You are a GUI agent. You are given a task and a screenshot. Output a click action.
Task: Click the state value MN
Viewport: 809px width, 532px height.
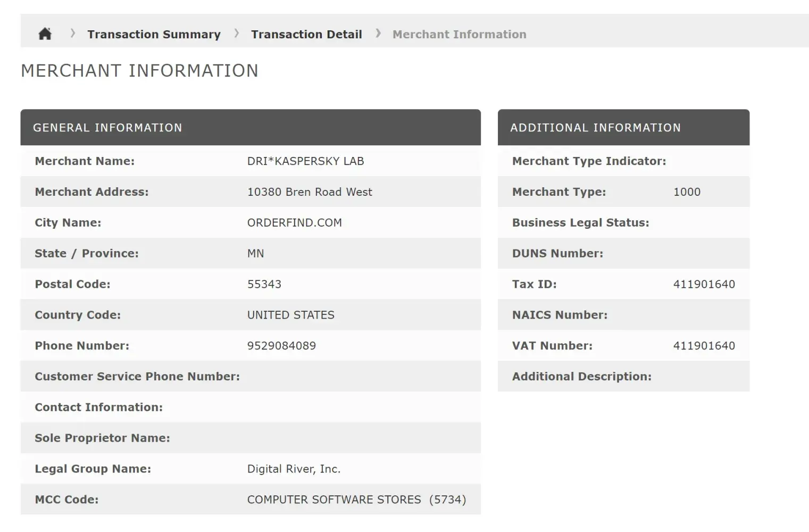(255, 254)
